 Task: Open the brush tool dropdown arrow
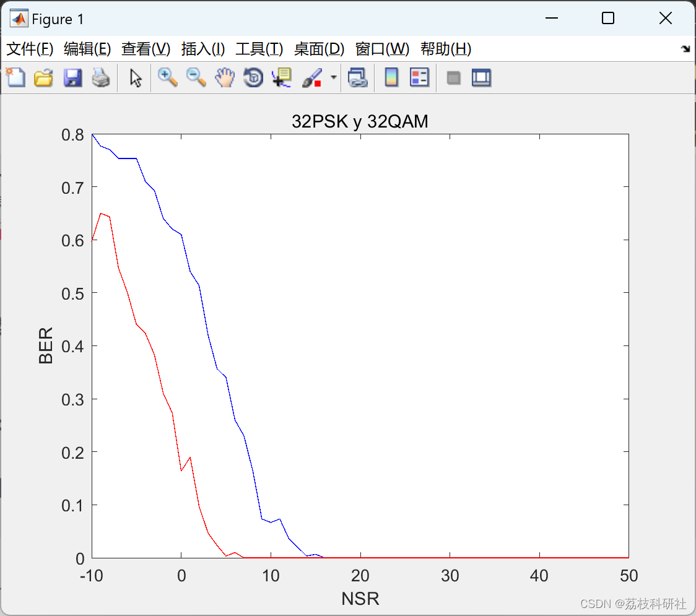pos(333,77)
